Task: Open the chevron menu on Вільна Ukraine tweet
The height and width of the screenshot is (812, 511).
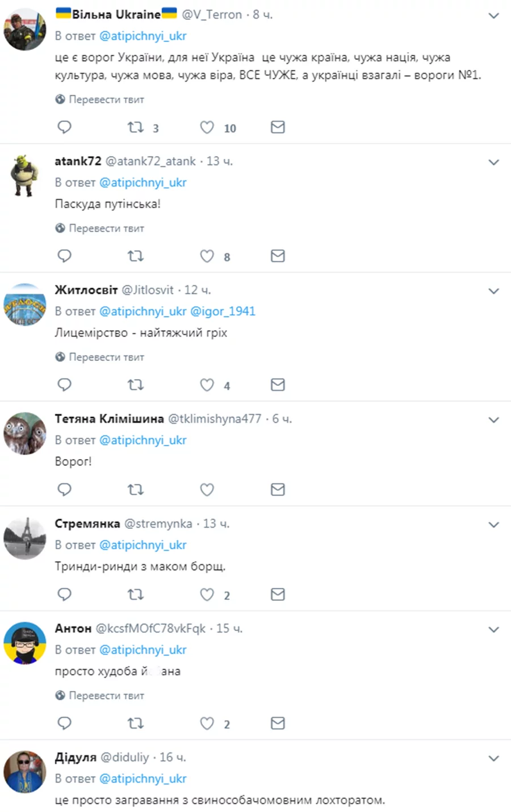Action: click(494, 15)
